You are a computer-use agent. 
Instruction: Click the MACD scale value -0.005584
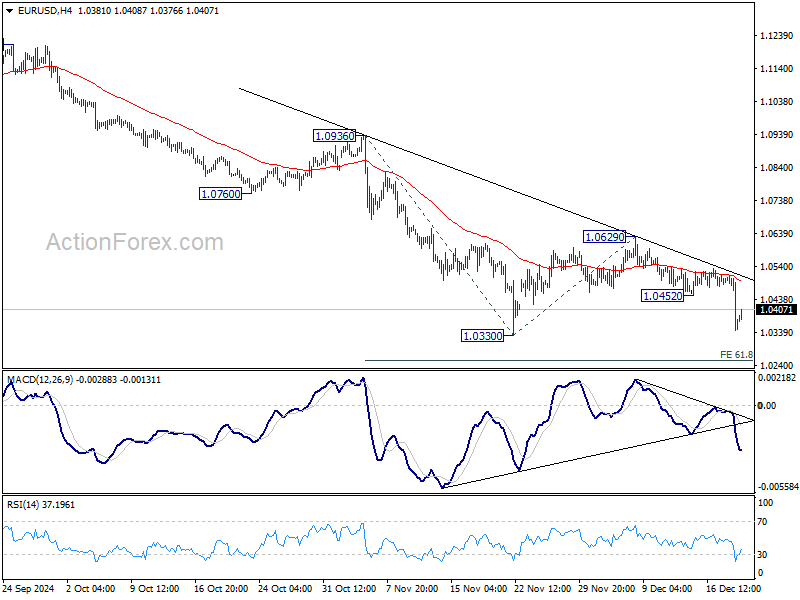pyautogui.click(x=778, y=487)
